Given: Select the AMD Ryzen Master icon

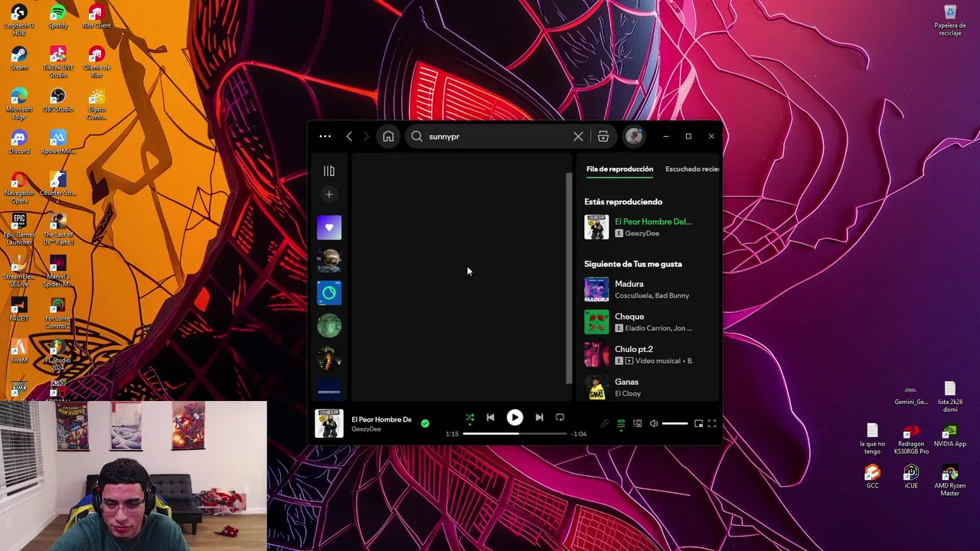Looking at the screenshot, I should tap(950, 480).
